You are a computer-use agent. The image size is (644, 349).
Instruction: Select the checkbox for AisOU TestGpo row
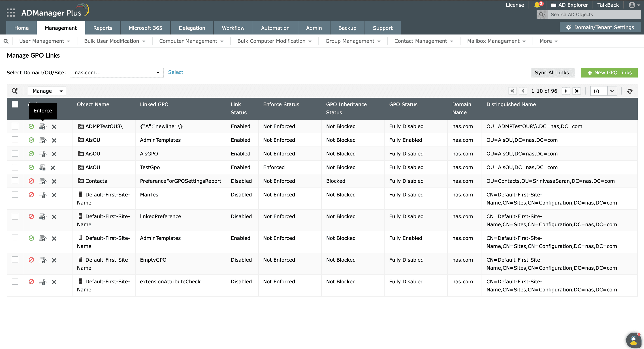point(15,167)
